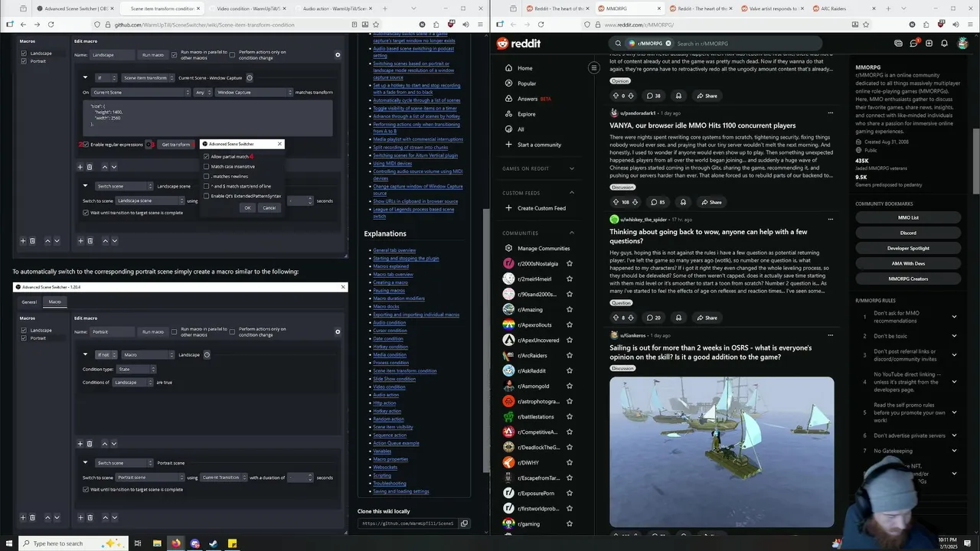Favorite the r/ArcRaiders community star
This screenshot has height=551, width=980.
569,355
